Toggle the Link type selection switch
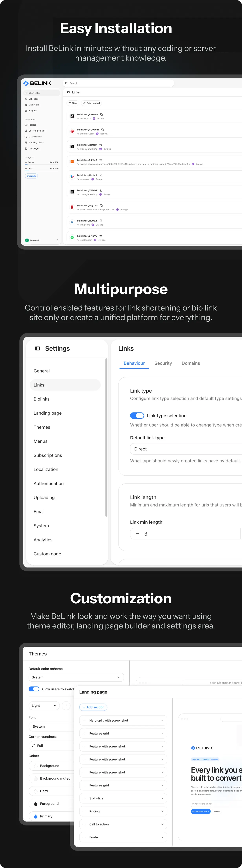242x868 pixels. [137, 415]
